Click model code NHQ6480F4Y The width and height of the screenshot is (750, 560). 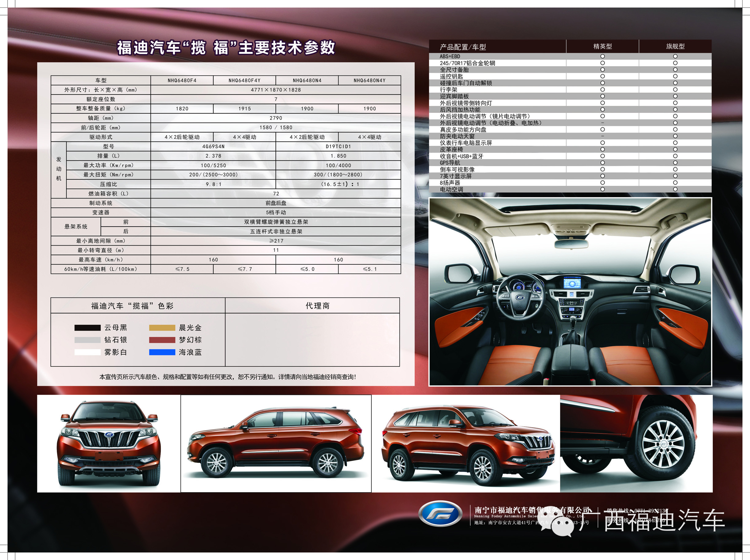point(245,80)
